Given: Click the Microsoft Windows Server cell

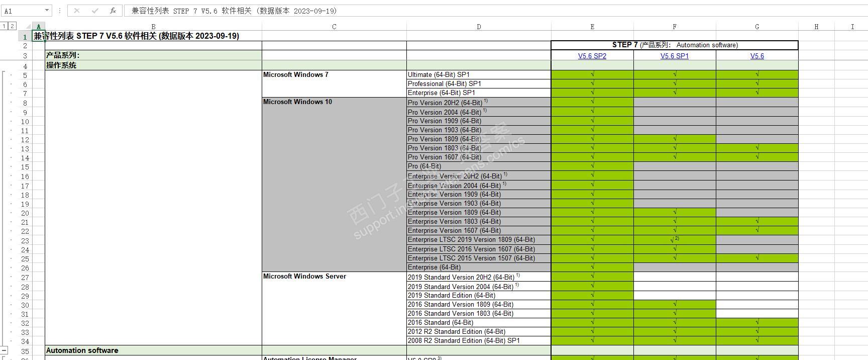Looking at the screenshot, I should pyautogui.click(x=334, y=308).
